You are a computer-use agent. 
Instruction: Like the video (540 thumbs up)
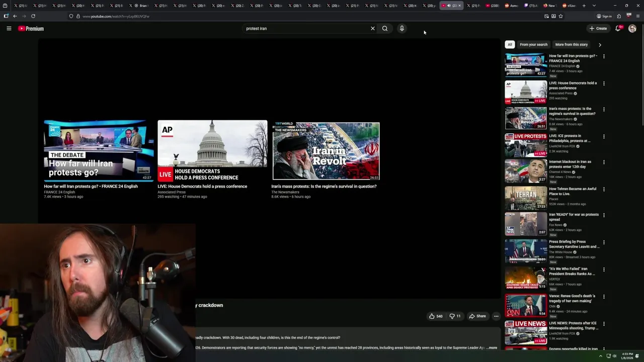click(x=436, y=316)
